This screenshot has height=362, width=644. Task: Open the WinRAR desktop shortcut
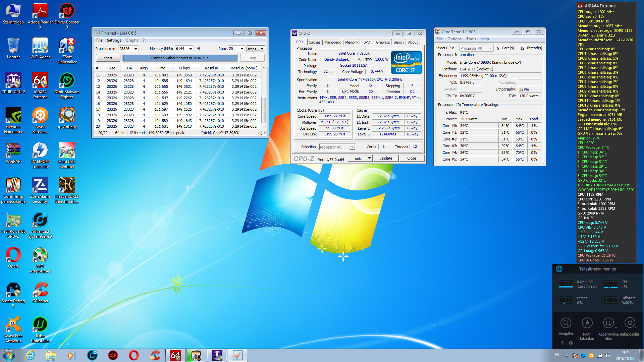coord(13,153)
